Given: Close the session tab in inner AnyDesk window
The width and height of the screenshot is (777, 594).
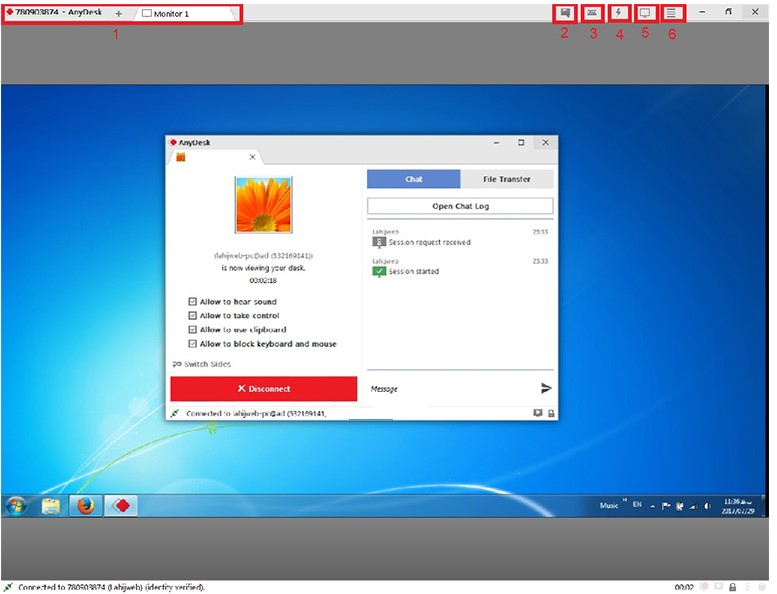Looking at the screenshot, I should point(252,157).
